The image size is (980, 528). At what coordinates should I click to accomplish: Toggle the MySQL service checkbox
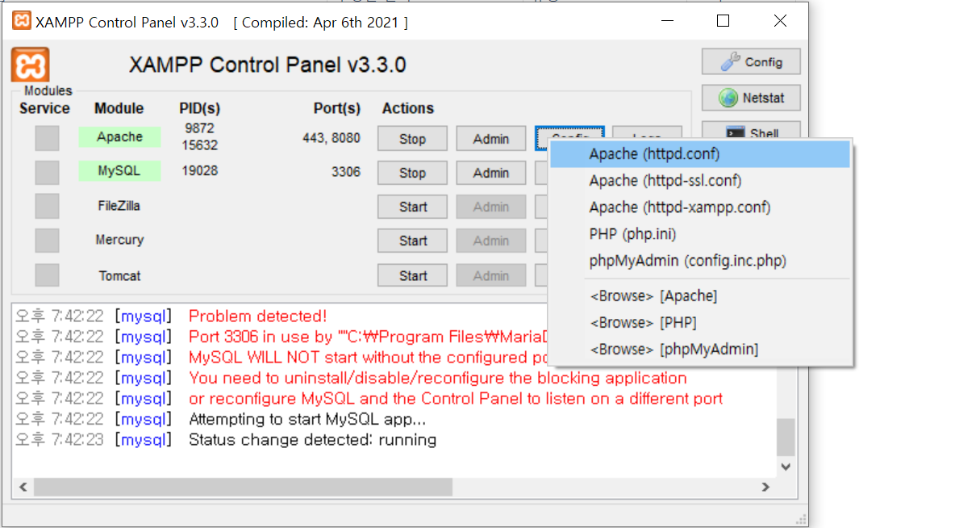coord(47,172)
